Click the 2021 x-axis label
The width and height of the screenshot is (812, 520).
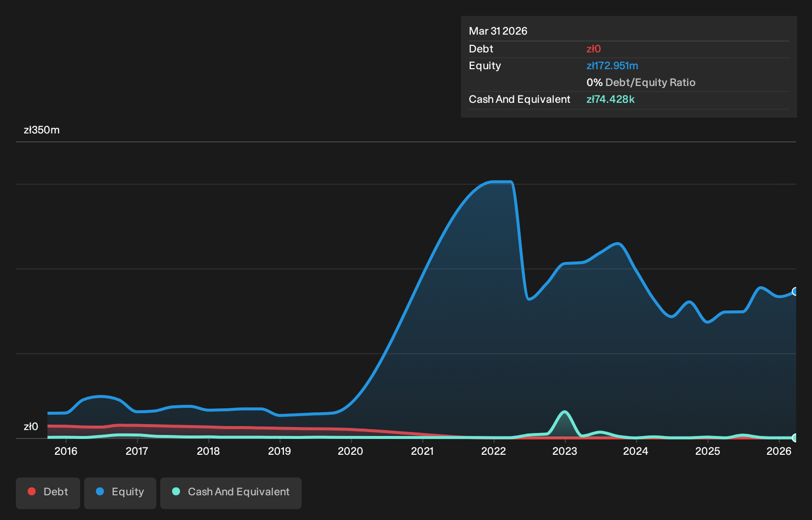[422, 451]
